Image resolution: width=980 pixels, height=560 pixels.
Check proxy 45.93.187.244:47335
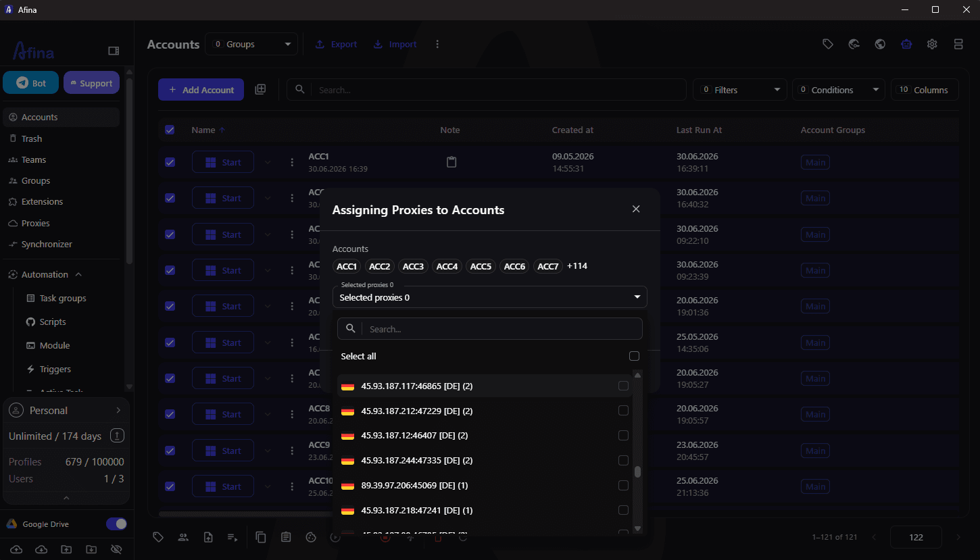click(x=623, y=460)
